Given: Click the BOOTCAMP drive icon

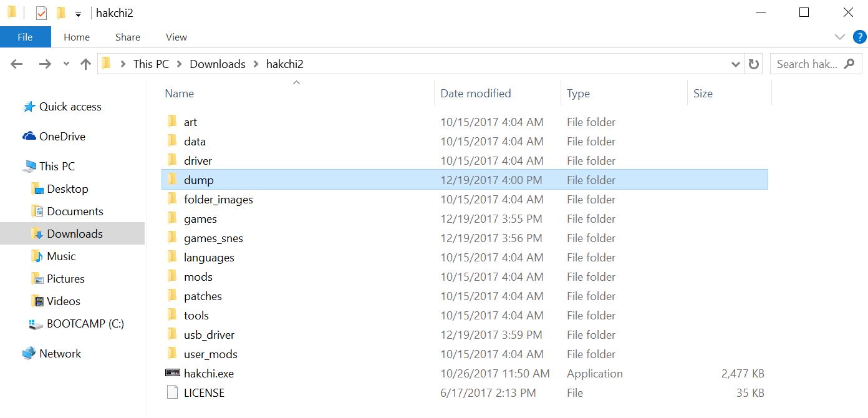Looking at the screenshot, I should [x=36, y=324].
